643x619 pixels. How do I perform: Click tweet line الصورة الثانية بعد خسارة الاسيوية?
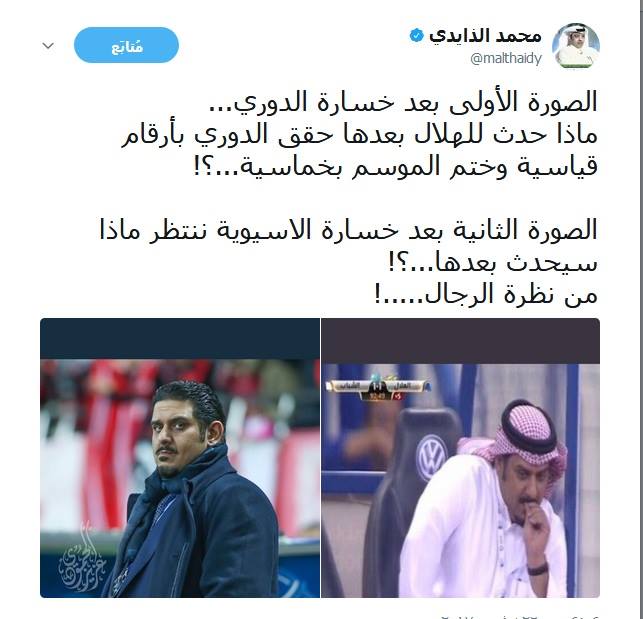pyautogui.click(x=348, y=231)
